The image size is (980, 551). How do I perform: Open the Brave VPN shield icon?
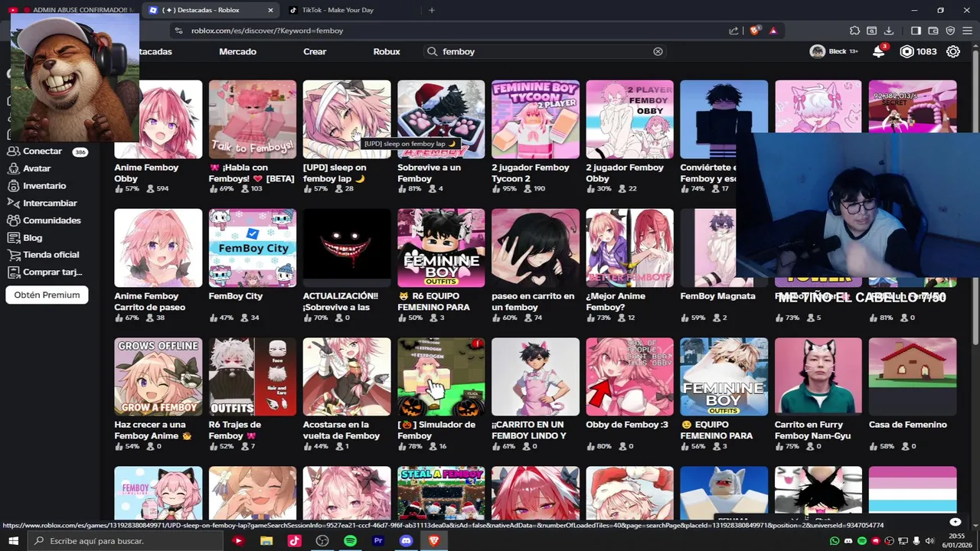[x=950, y=31]
